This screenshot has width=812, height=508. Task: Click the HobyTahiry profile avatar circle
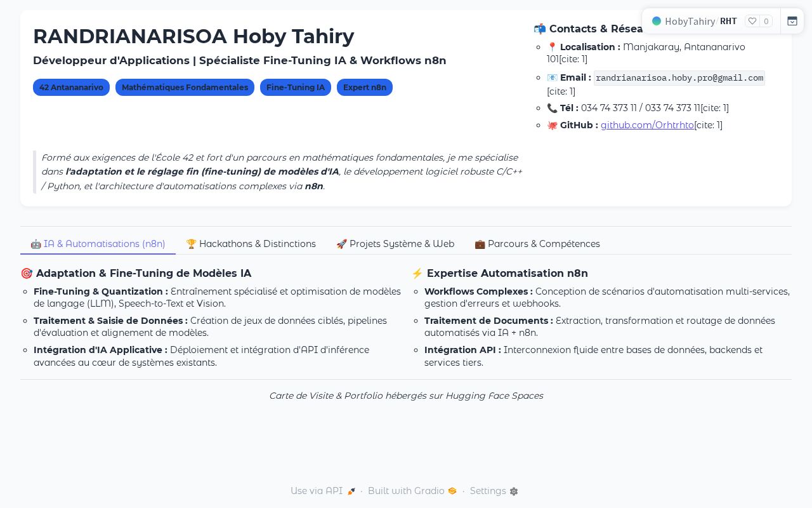tap(657, 21)
